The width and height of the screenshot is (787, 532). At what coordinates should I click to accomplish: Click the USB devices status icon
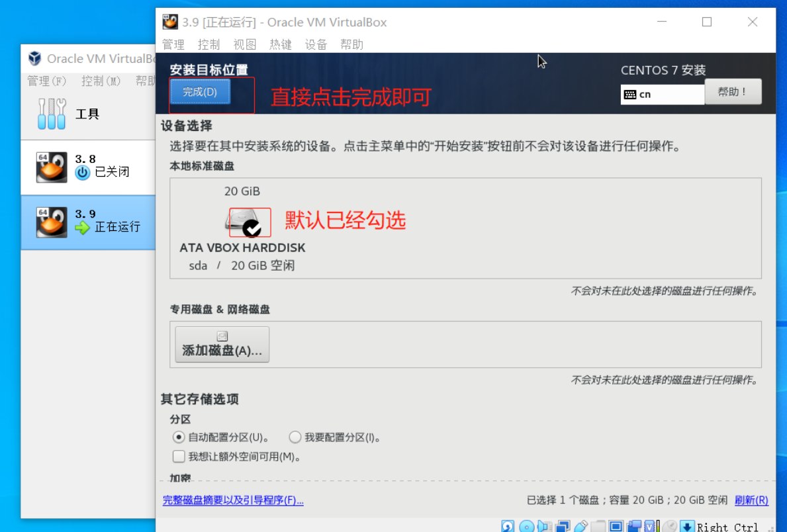pos(580,526)
